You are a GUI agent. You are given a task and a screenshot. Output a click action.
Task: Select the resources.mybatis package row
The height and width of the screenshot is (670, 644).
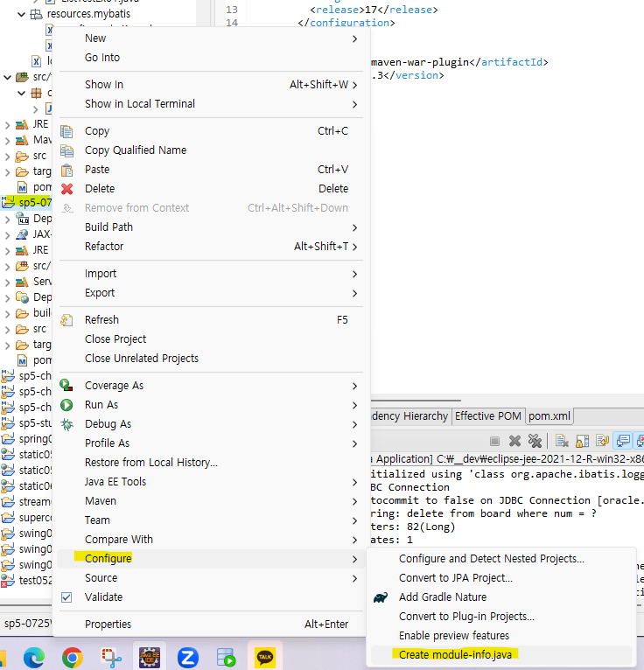[x=88, y=14]
